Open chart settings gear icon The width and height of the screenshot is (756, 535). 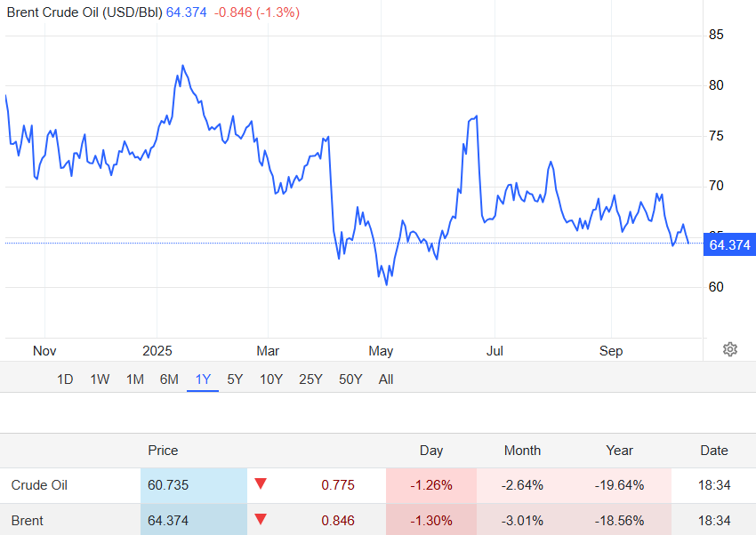pyautogui.click(x=730, y=349)
